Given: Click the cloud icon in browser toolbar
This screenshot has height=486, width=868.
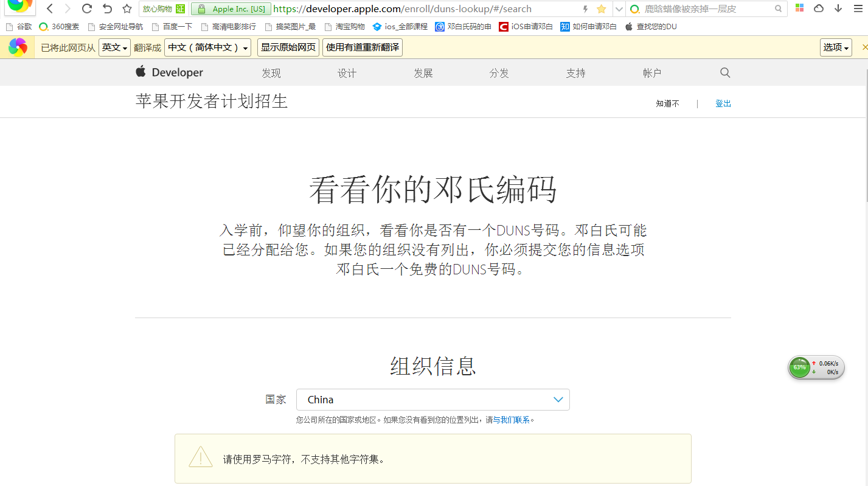Looking at the screenshot, I should click(x=819, y=9).
